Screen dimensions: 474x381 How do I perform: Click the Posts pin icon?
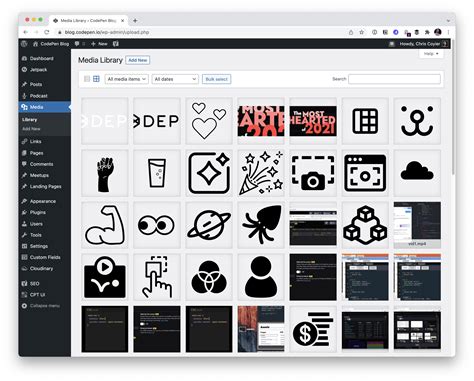[24, 84]
